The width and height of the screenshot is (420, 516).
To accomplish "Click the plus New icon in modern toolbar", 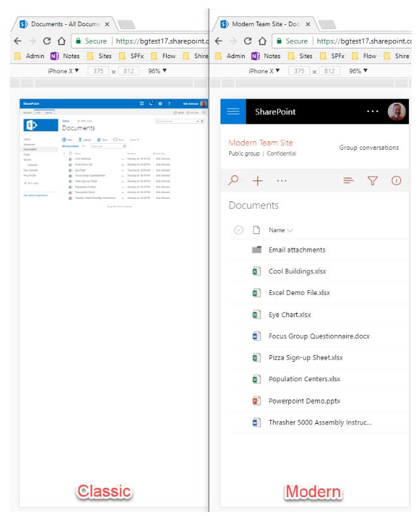I will pyautogui.click(x=258, y=181).
